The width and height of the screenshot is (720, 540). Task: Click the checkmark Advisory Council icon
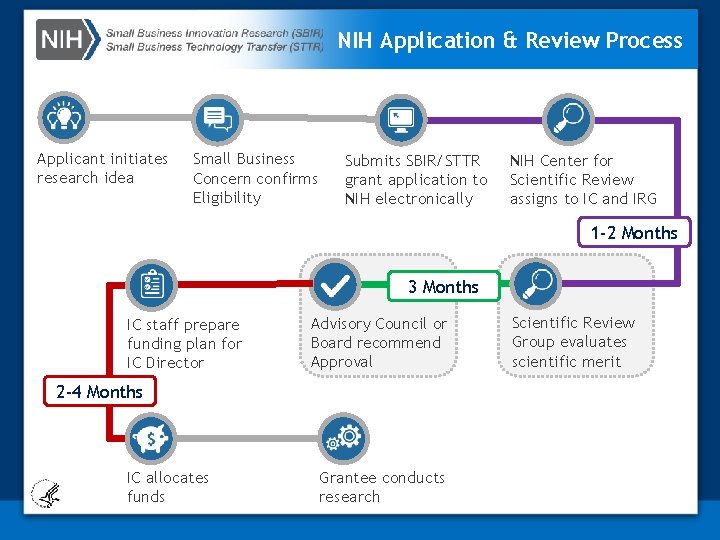tap(335, 285)
